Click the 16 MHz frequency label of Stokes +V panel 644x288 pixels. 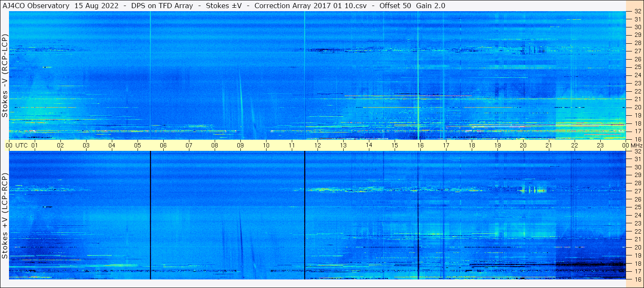[637, 279]
